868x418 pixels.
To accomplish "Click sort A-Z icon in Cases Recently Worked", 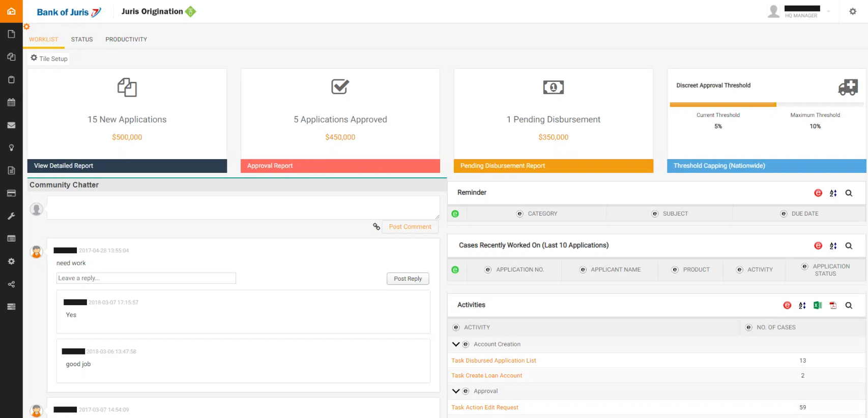I will point(833,246).
